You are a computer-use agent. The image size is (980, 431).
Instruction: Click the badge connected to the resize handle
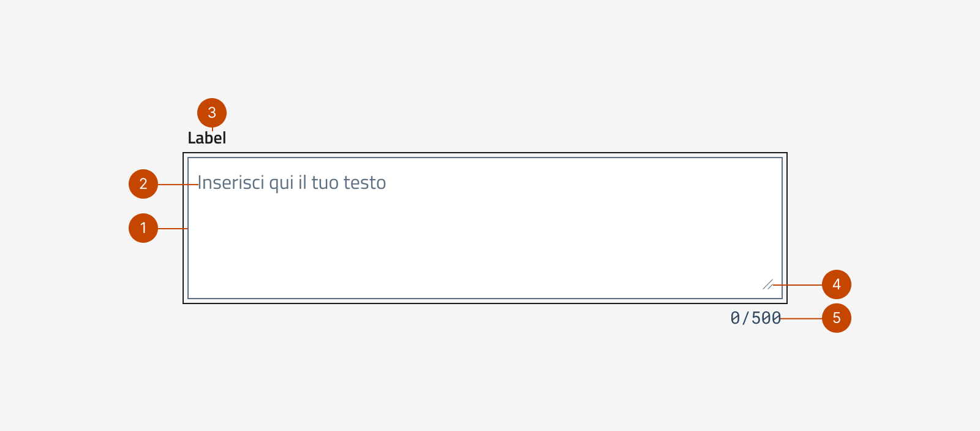tap(836, 284)
